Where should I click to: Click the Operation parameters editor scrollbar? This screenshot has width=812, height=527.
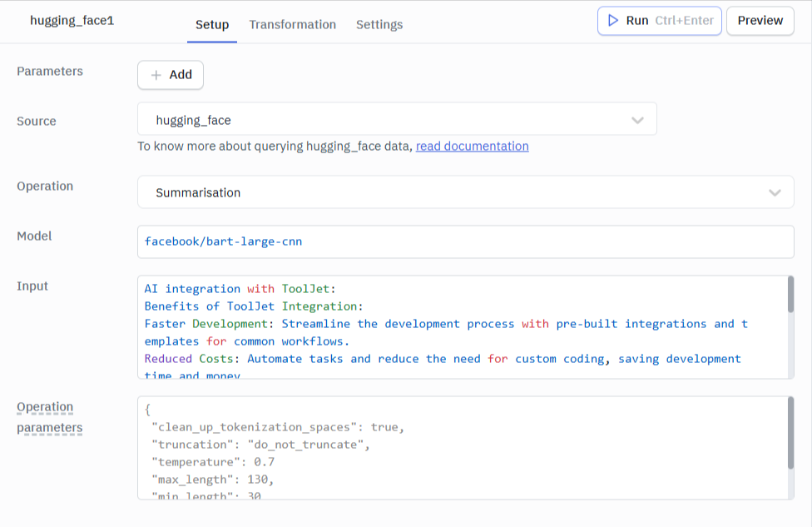coord(790,433)
